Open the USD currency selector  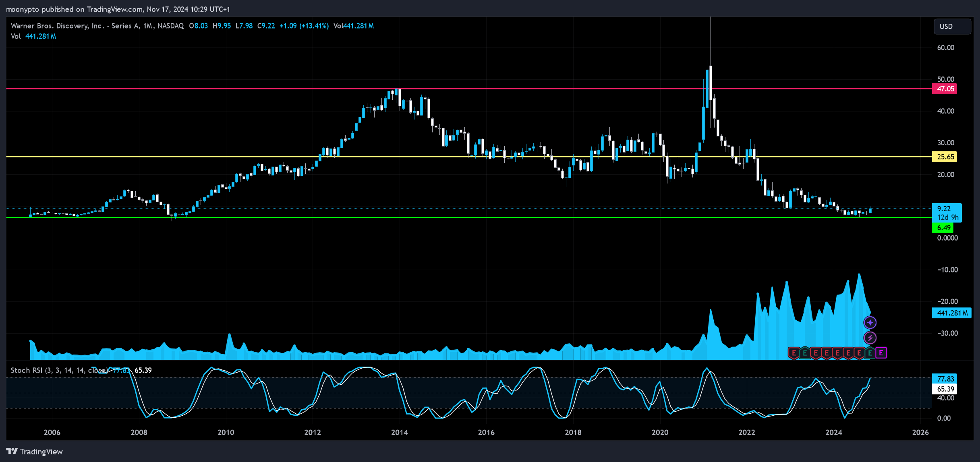[952, 27]
